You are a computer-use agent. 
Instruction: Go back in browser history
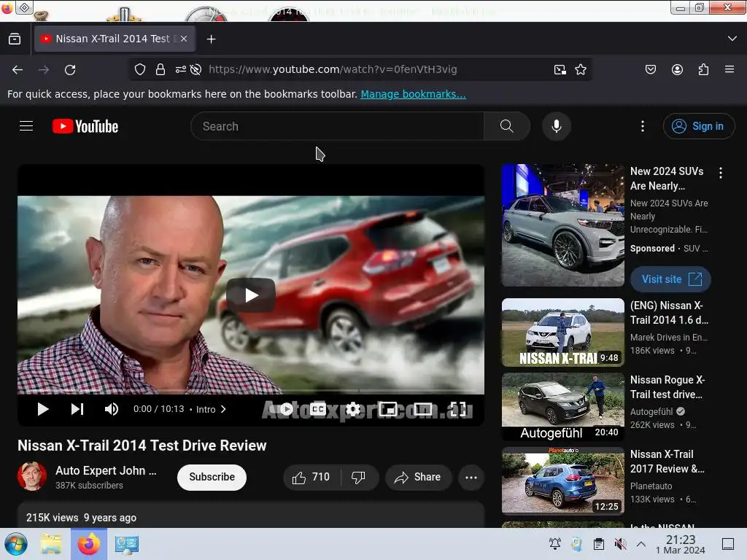[x=18, y=69]
